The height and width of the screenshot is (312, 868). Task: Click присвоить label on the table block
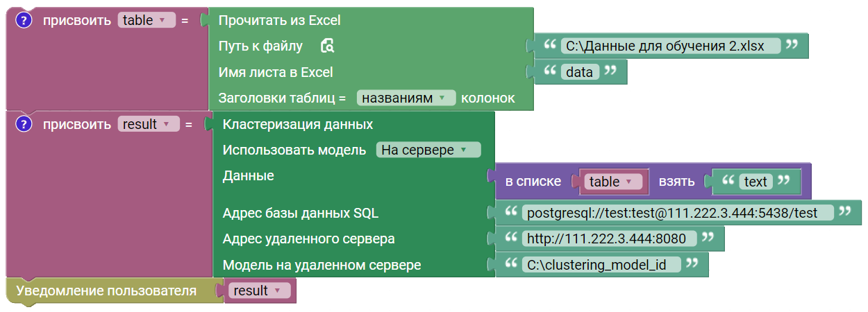(76, 21)
